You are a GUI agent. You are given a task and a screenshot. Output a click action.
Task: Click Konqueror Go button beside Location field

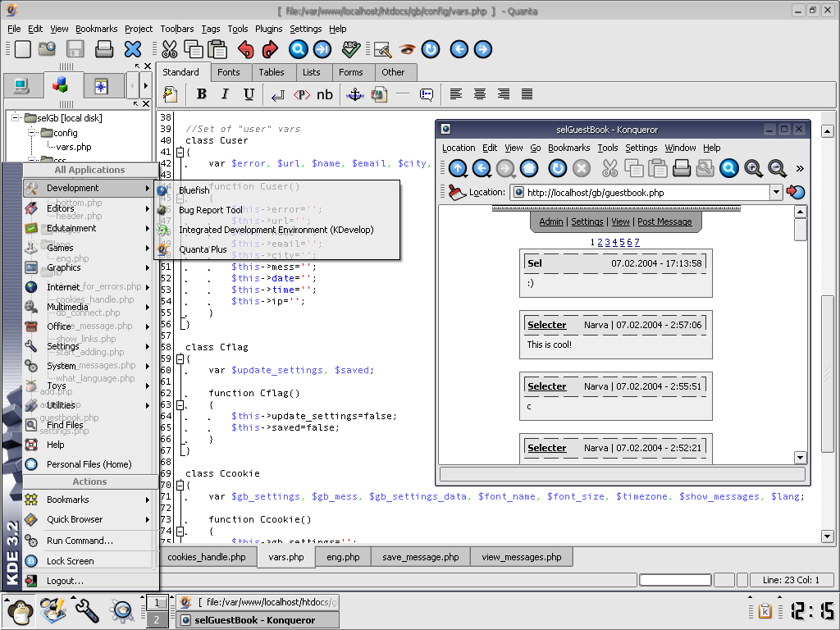796,192
